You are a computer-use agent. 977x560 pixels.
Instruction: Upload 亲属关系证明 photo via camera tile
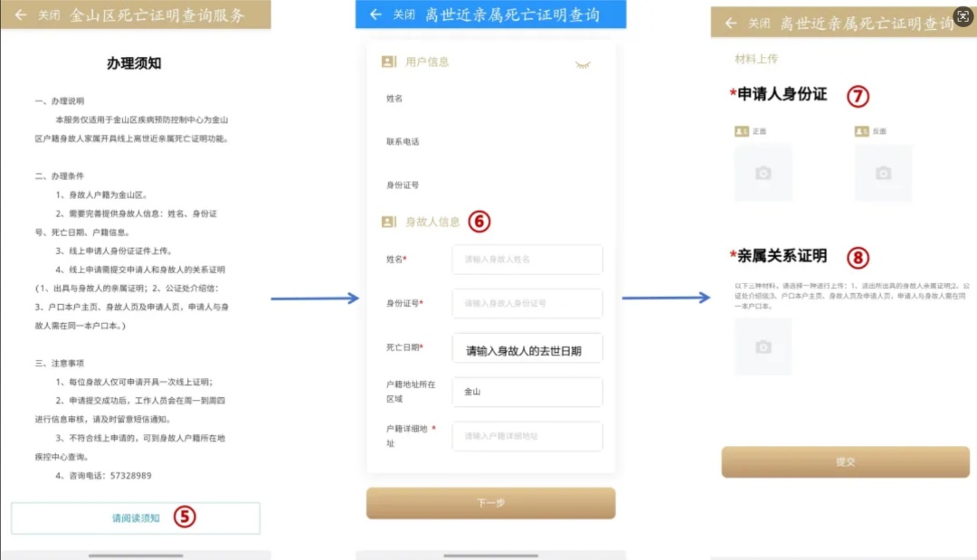coord(764,347)
